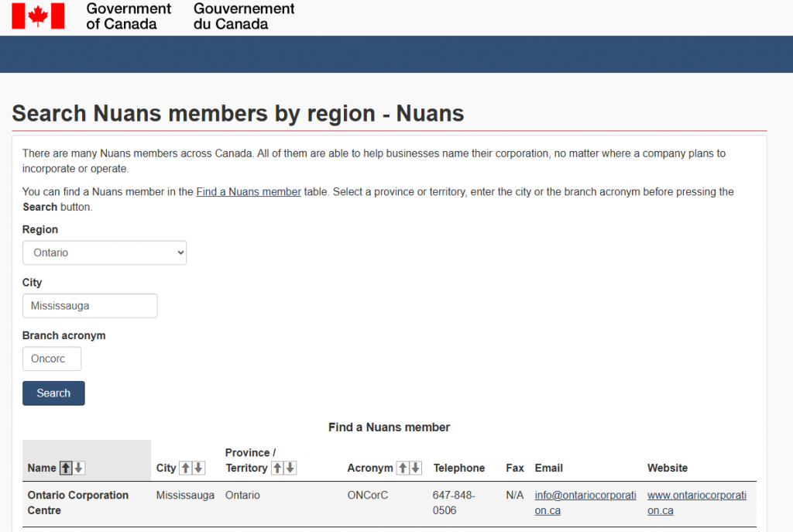Click the Telephone column header

[x=459, y=468]
